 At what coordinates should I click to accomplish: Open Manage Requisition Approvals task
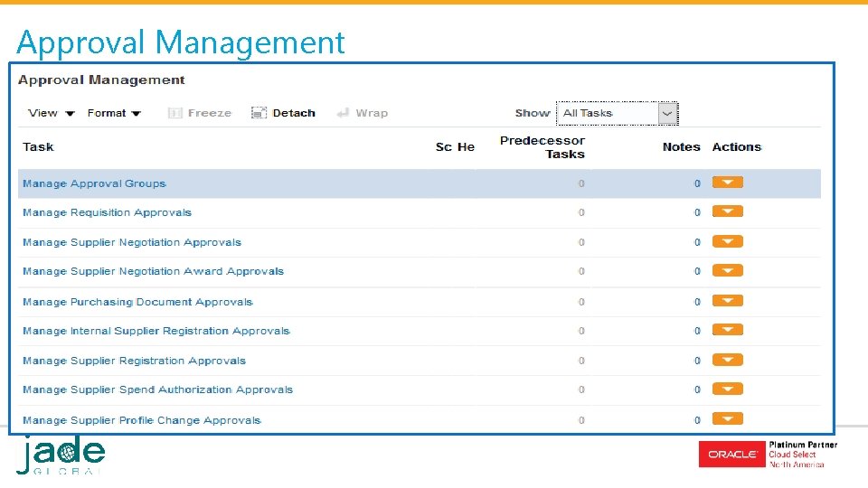tap(107, 212)
